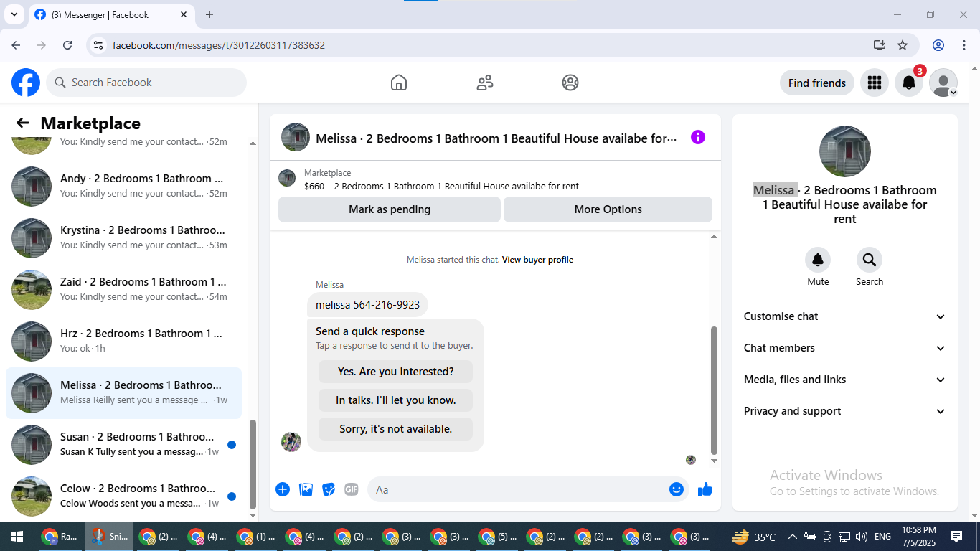The image size is (980, 551).
Task: Open more actions plus icon in composer
Action: [x=283, y=489]
